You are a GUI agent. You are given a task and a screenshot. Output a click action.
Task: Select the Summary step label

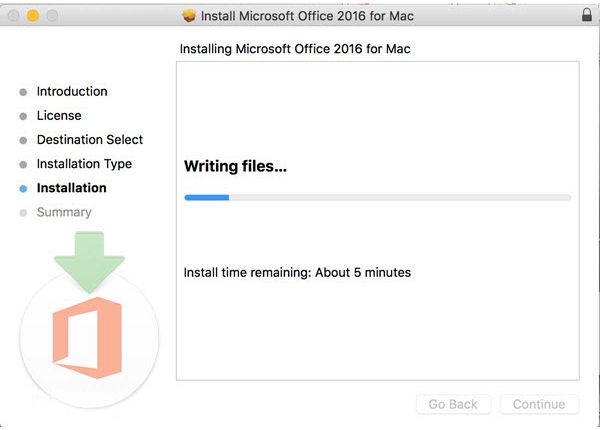coord(64,212)
